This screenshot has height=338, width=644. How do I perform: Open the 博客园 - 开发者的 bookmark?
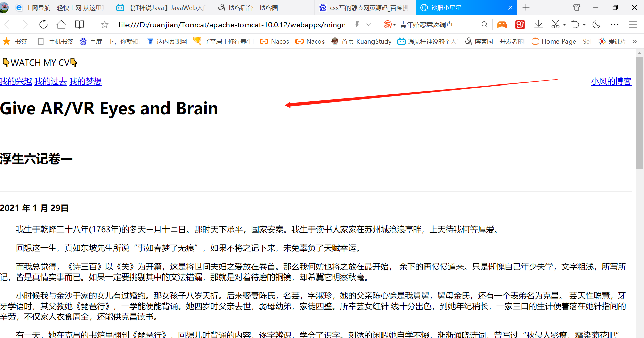click(495, 41)
